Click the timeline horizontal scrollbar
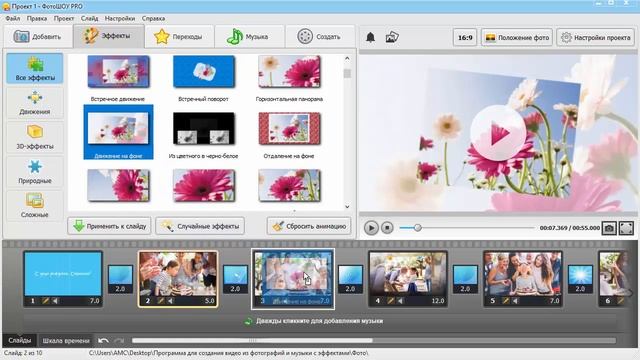Image resolution: width=640 pixels, height=360 pixels. click(x=252, y=340)
